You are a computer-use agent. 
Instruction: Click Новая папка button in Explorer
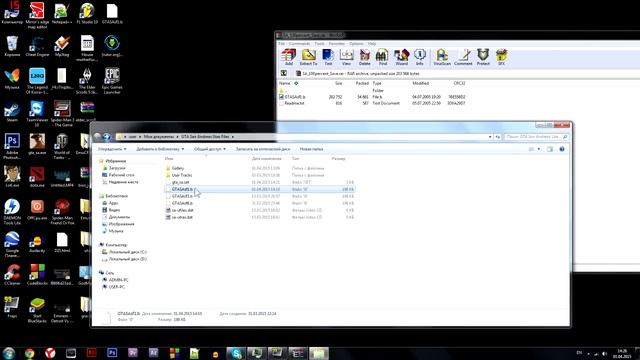(x=311, y=149)
